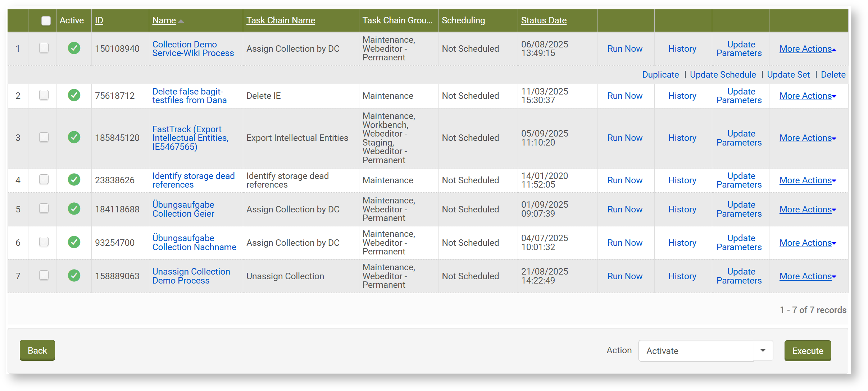The height and width of the screenshot is (391, 868).
Task: Click the green active checkmark for ID 150108940
Action: (74, 48)
